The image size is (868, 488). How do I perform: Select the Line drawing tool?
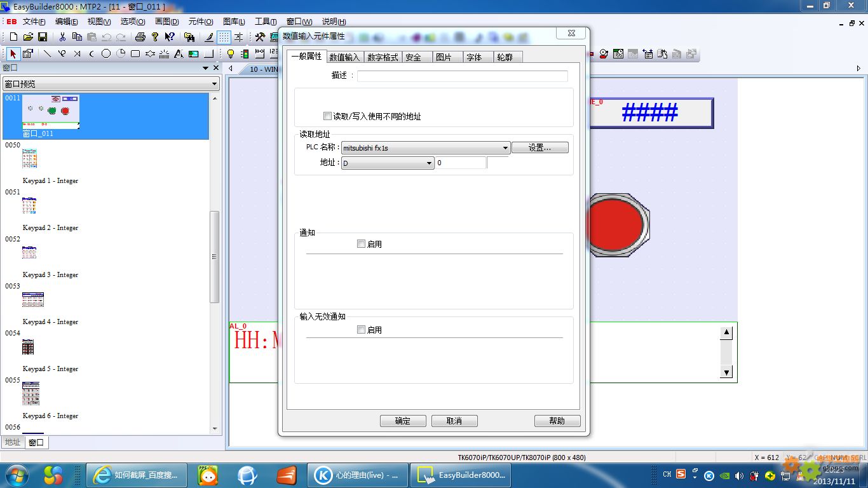point(47,54)
